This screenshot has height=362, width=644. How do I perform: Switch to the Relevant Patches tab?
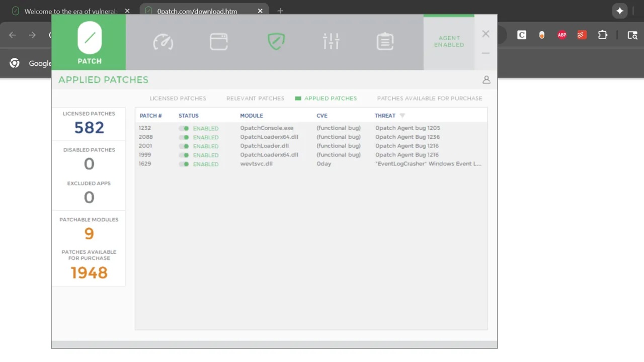coord(255,99)
